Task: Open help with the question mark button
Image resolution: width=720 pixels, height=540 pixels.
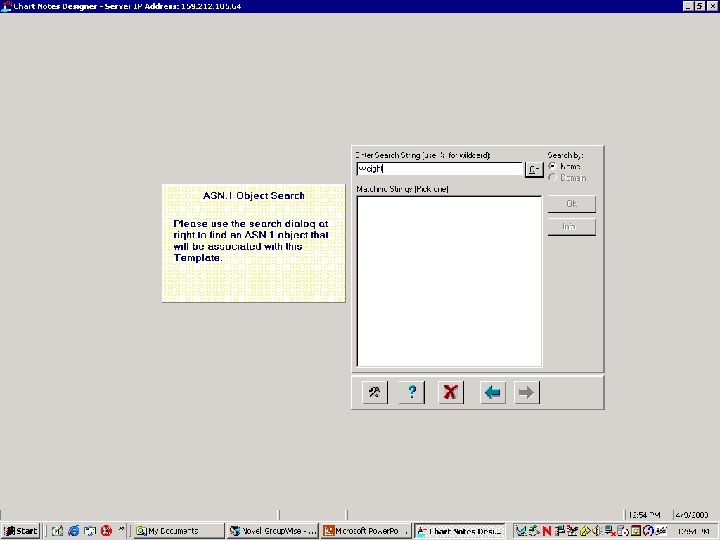Action: (x=412, y=392)
